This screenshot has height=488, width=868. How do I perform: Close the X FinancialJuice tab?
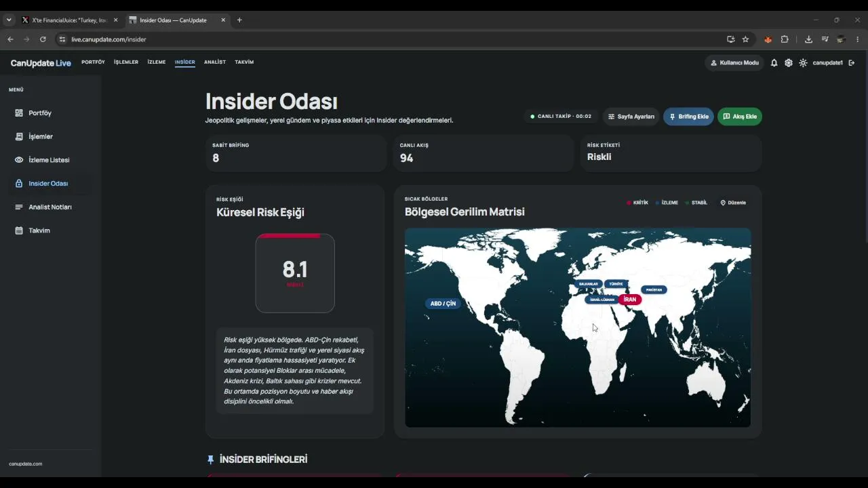115,20
